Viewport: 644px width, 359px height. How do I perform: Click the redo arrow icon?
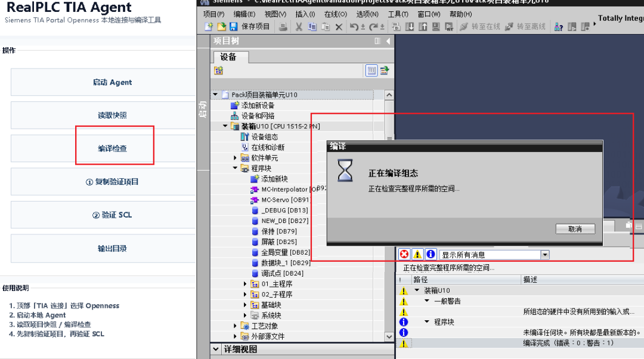(373, 27)
